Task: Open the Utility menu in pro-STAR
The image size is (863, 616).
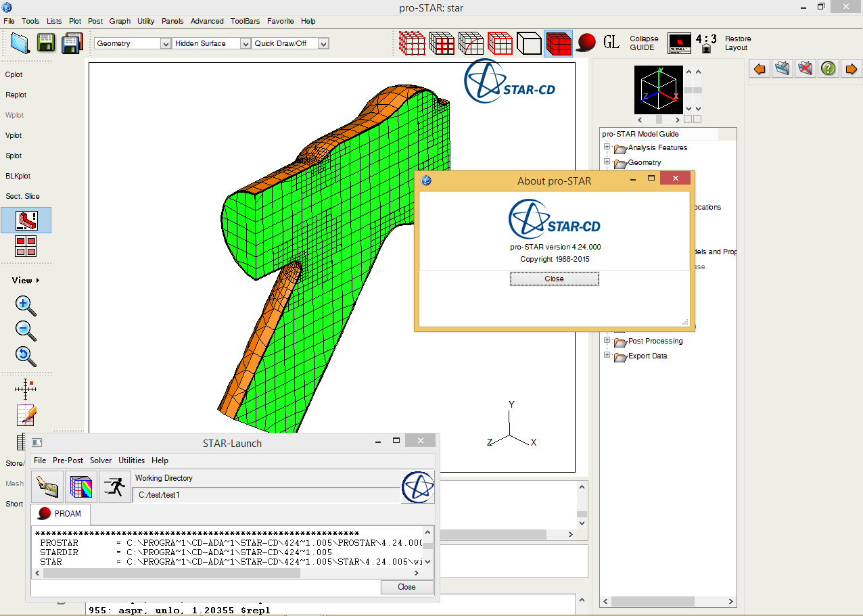Action: point(146,21)
